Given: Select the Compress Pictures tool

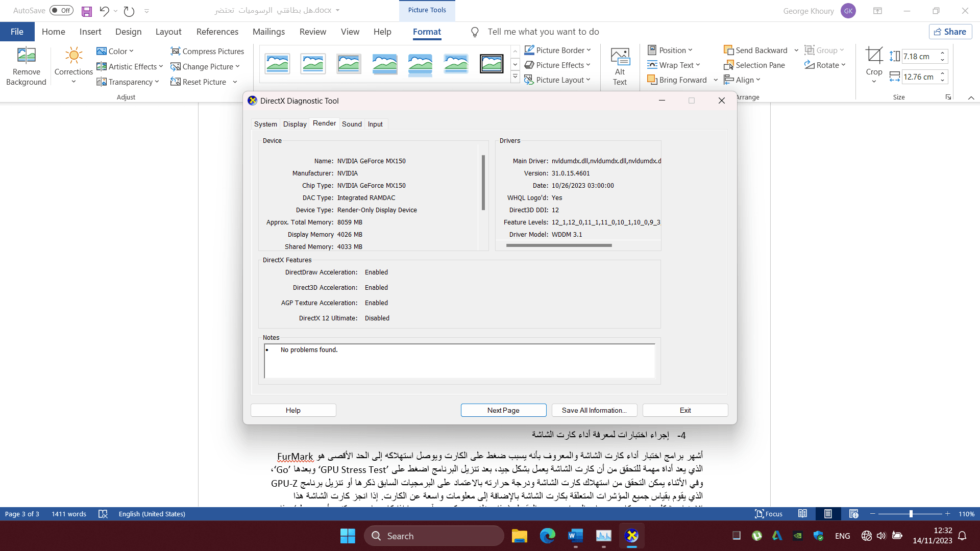Looking at the screenshot, I should point(207,51).
